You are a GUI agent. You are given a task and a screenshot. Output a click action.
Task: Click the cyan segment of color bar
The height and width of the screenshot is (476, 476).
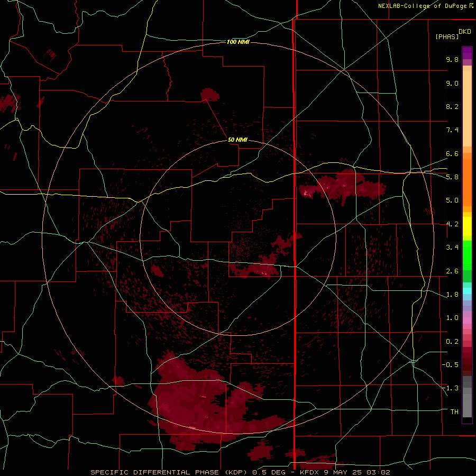click(x=467, y=291)
